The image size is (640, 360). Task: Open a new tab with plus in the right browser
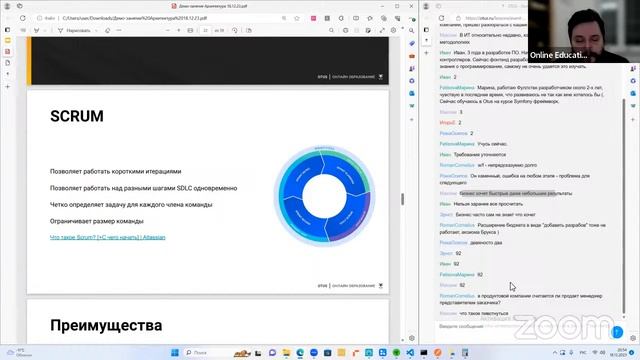pos(427,53)
